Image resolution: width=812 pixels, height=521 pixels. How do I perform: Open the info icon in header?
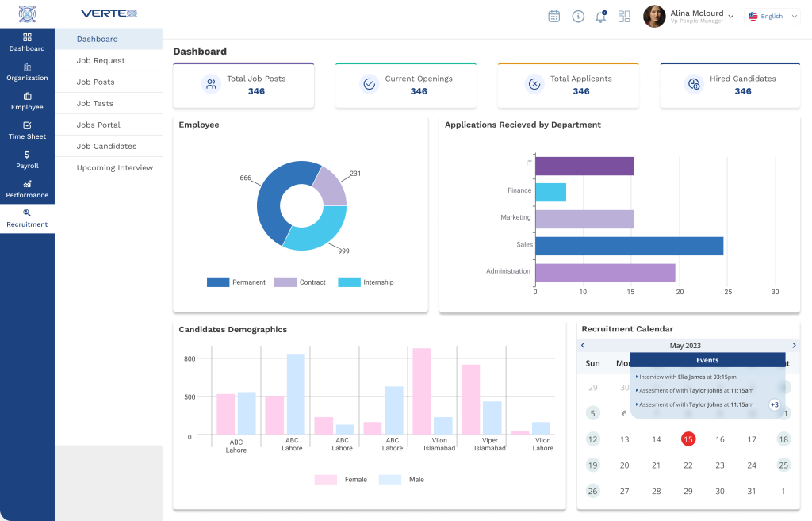click(578, 17)
